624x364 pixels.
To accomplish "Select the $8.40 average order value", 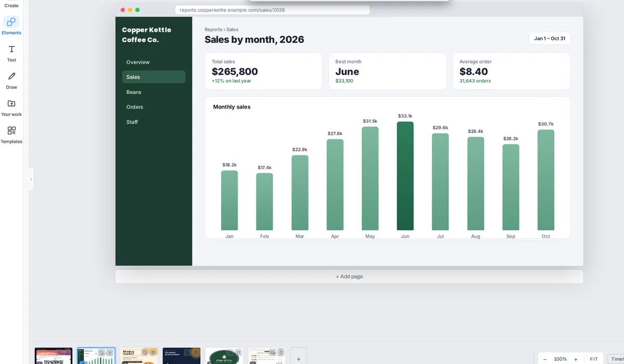I will point(474,72).
